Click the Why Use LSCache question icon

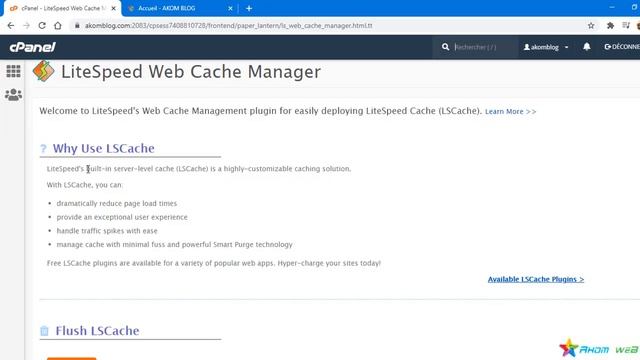(43, 149)
